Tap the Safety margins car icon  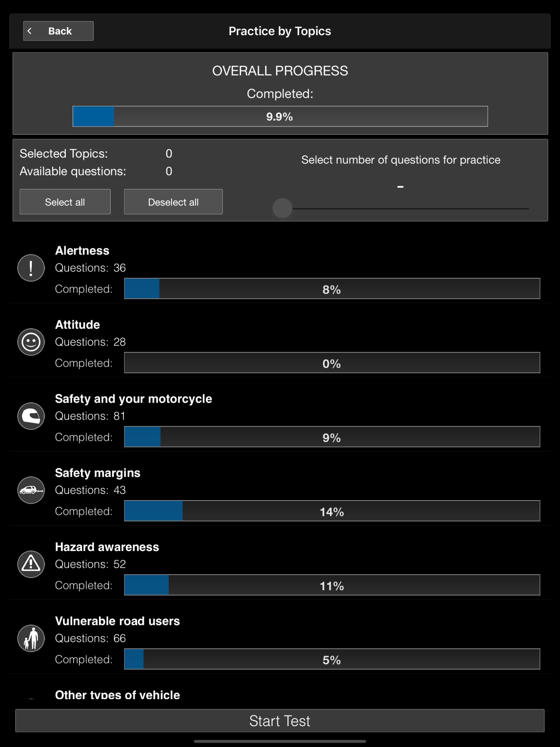point(31,490)
